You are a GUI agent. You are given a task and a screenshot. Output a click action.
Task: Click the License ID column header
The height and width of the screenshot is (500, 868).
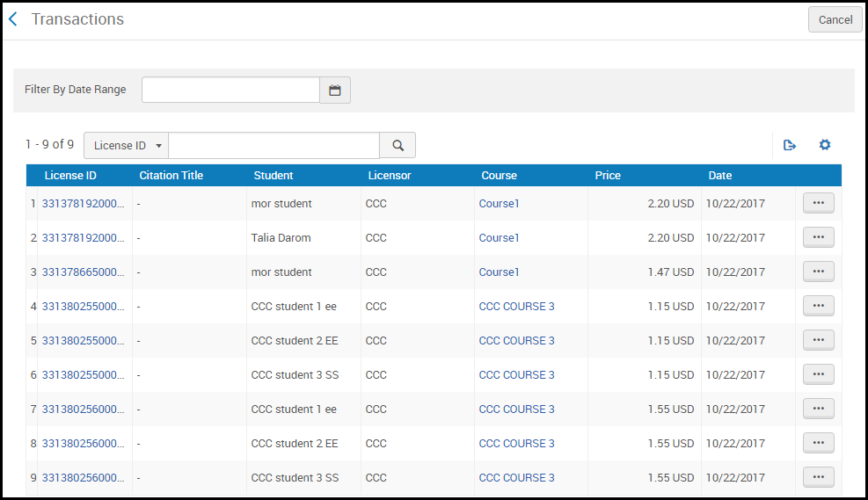(70, 176)
